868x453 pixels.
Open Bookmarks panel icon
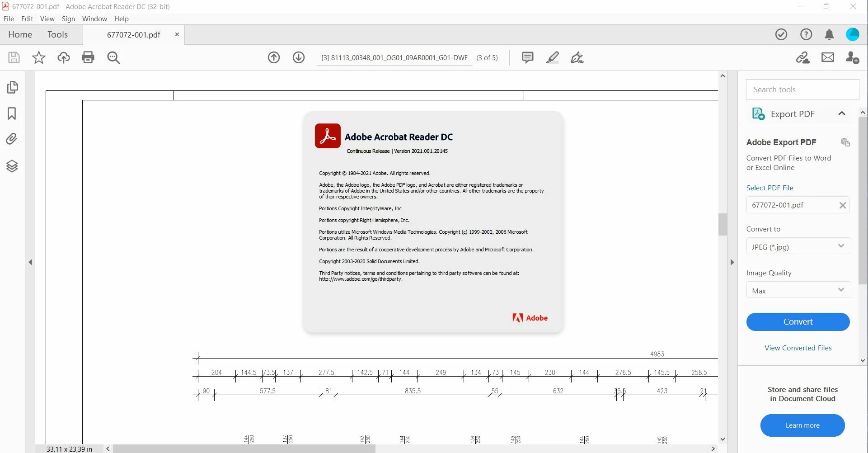[12, 113]
